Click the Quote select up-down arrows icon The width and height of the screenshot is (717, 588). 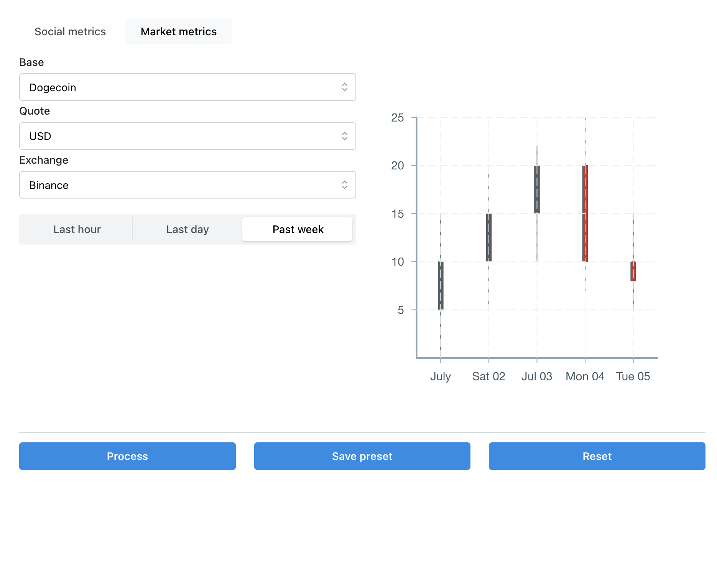coord(344,136)
